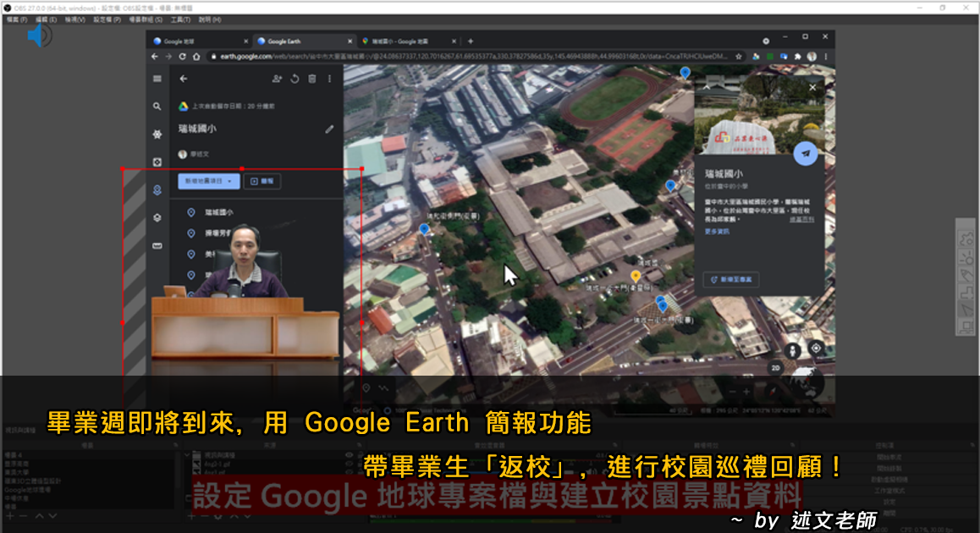The width and height of the screenshot is (980, 533).
Task: Click the browser forward arrow
Action: tap(168, 56)
